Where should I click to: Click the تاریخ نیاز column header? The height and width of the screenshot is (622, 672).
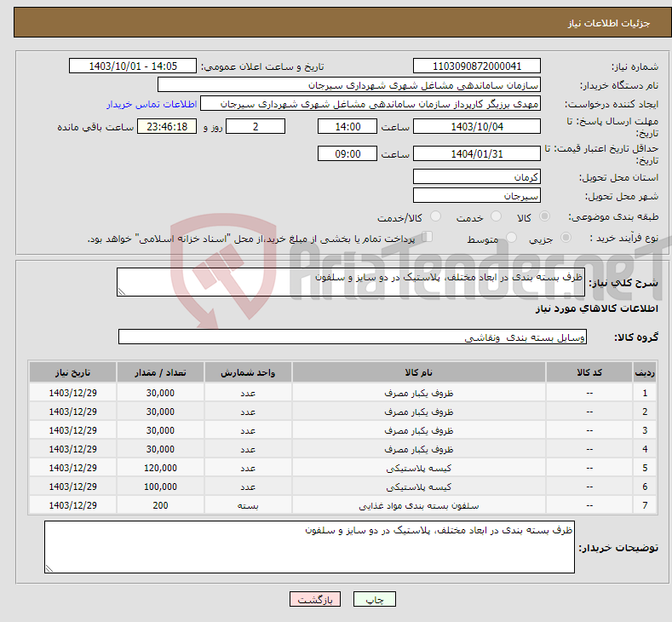[73, 372]
